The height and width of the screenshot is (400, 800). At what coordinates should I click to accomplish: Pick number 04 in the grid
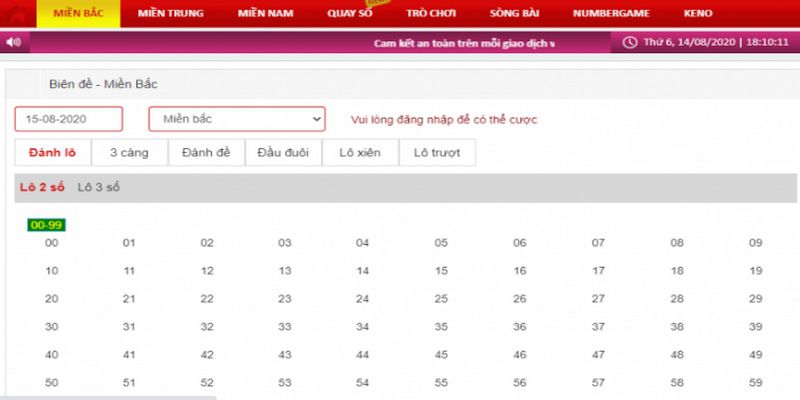tap(362, 243)
